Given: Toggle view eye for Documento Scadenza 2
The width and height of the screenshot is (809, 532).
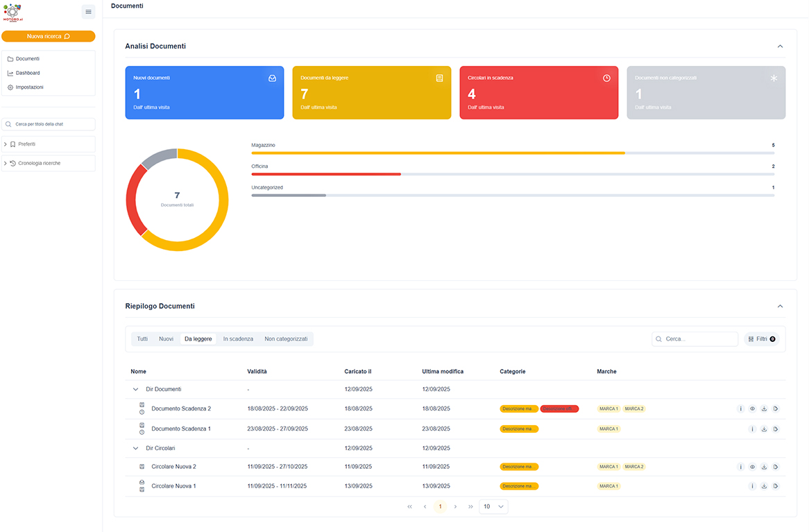Looking at the screenshot, I should 752,409.
